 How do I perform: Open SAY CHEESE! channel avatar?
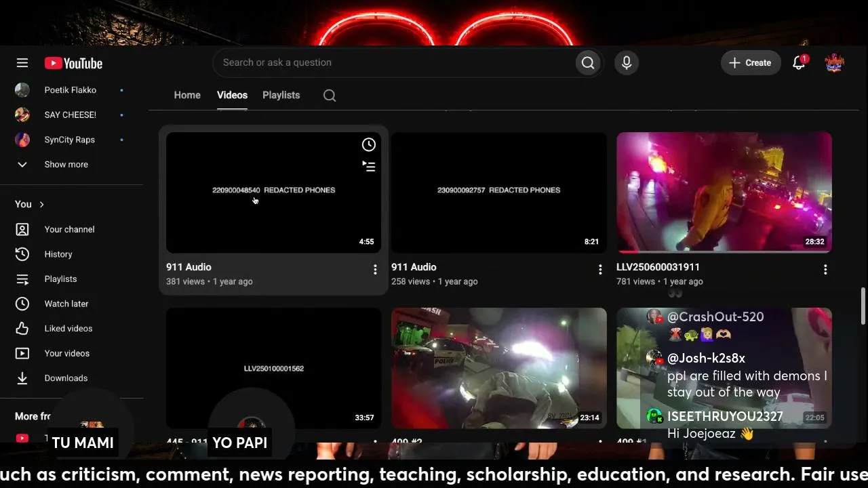tap(22, 115)
